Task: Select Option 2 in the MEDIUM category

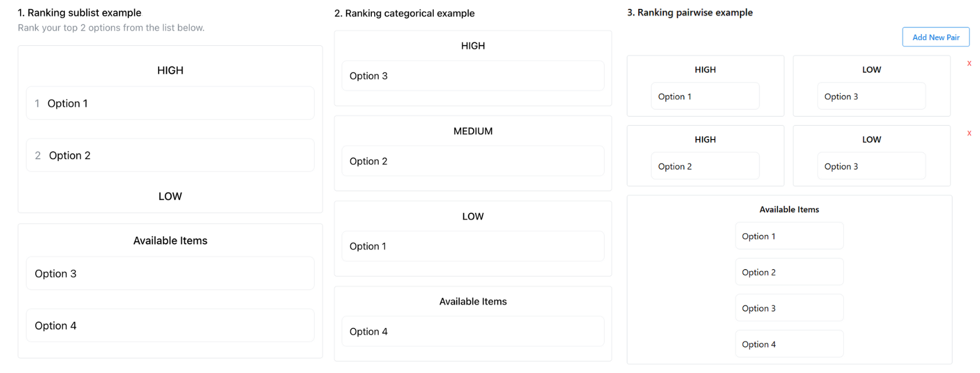Action: coord(472,161)
